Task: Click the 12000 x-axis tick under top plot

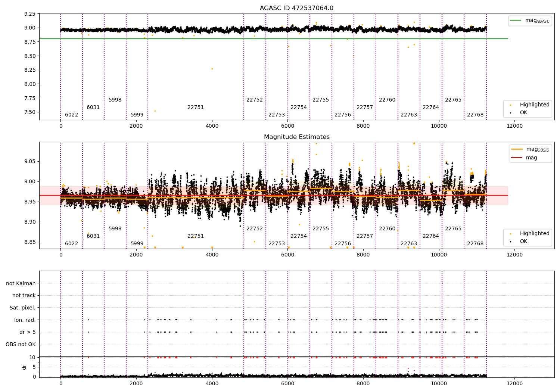Action: pyautogui.click(x=514, y=126)
